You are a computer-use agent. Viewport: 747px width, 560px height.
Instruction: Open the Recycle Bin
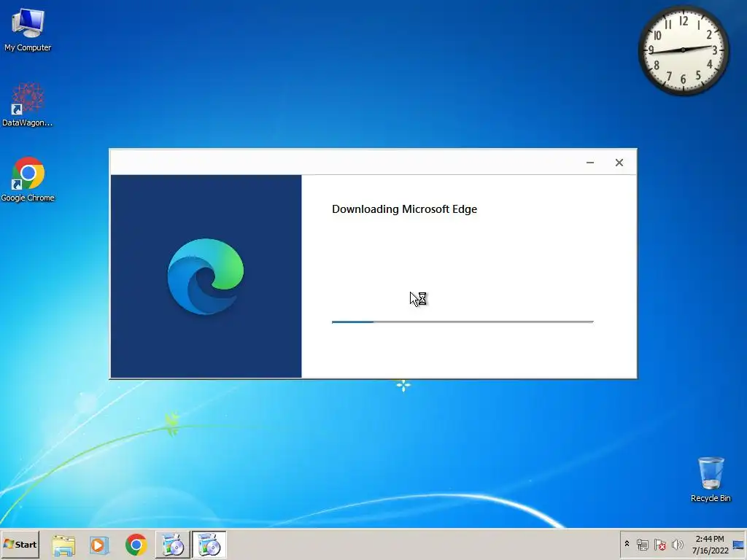tap(711, 480)
